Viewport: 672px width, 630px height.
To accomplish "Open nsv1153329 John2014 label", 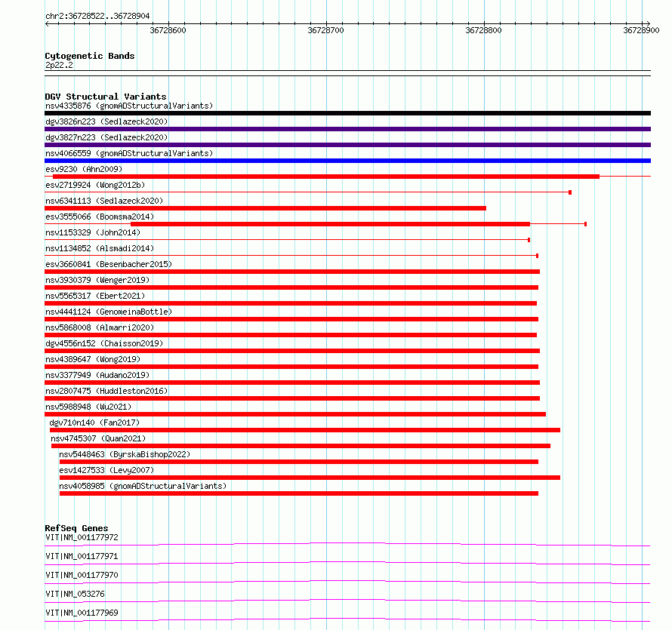I will coord(93,232).
